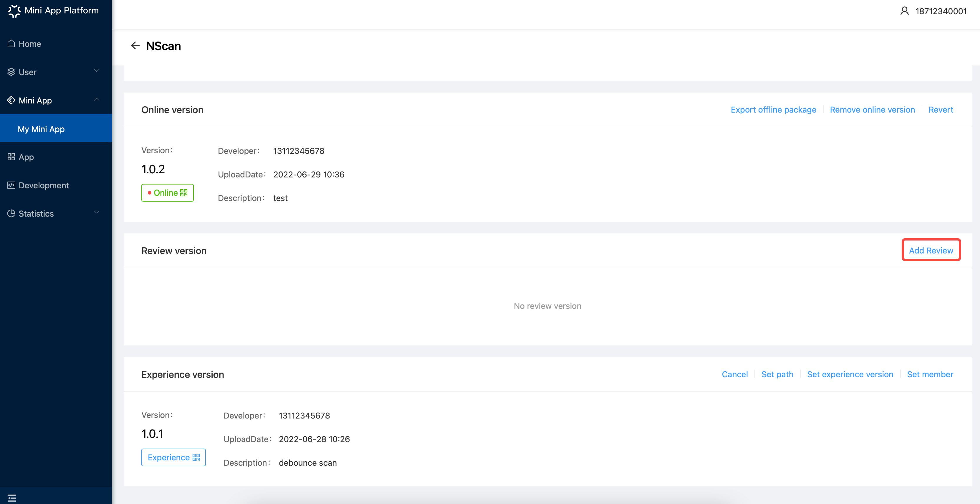Select the Mini App menu item

coord(56,100)
